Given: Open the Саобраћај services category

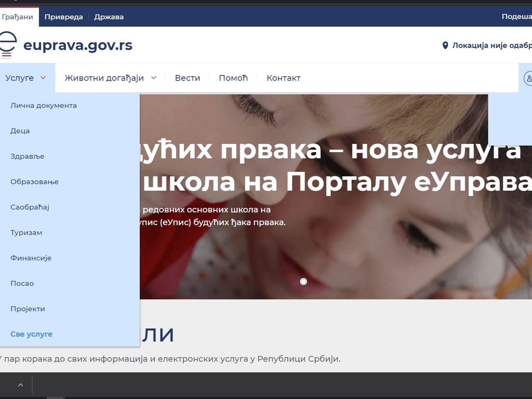Looking at the screenshot, I should [30, 207].
